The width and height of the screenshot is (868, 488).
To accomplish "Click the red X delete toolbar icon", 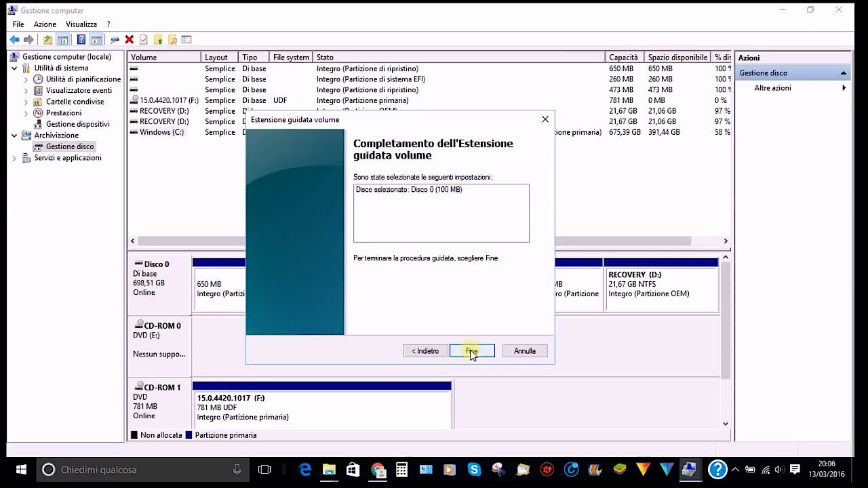I will click(x=129, y=40).
